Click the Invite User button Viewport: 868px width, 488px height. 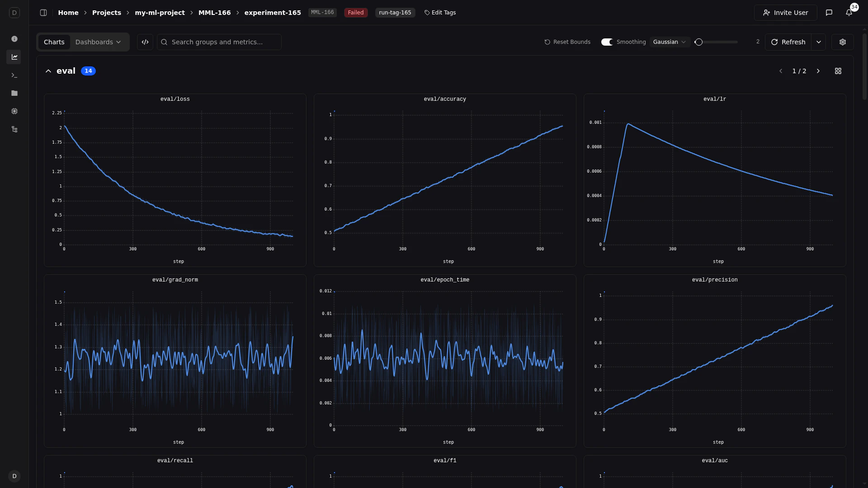785,12
